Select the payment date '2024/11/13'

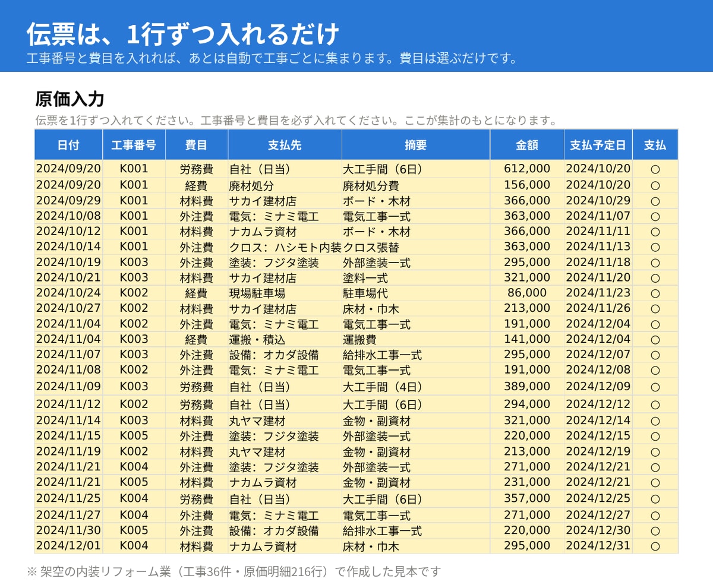[x=598, y=246]
